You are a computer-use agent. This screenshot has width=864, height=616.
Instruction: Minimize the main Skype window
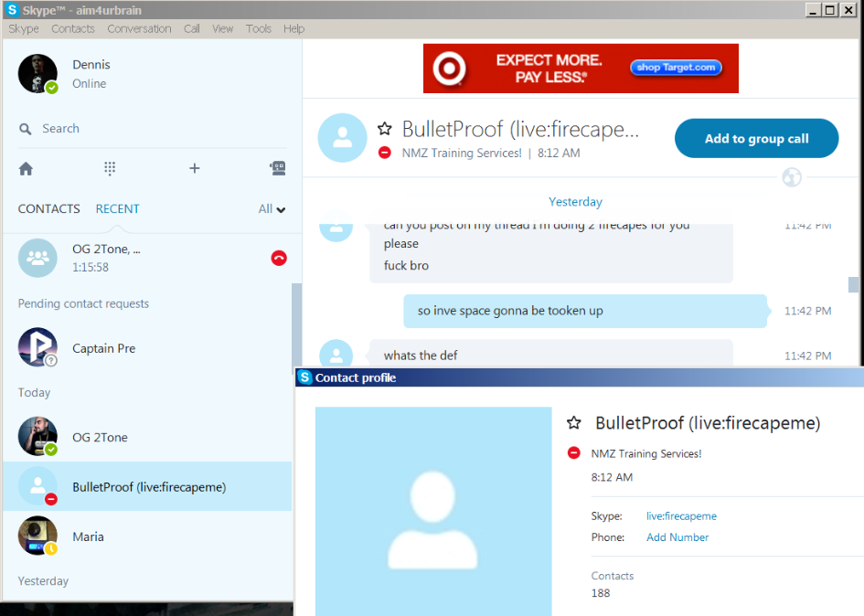pos(813,10)
